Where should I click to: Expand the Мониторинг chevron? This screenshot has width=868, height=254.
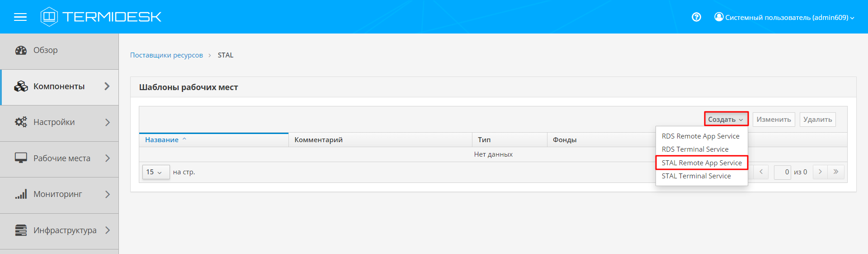pyautogui.click(x=107, y=194)
